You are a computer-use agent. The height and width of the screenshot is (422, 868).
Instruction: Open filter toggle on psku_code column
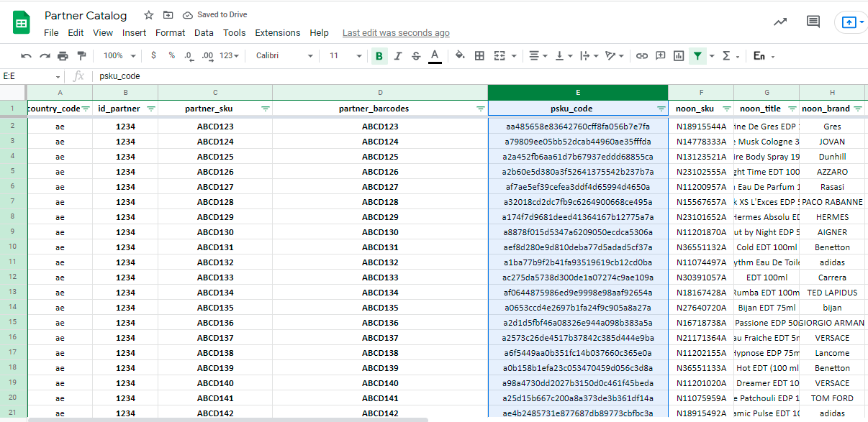(x=661, y=109)
